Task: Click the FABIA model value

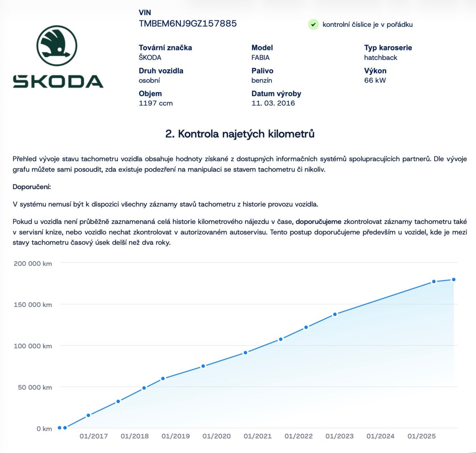Action: tap(261, 57)
